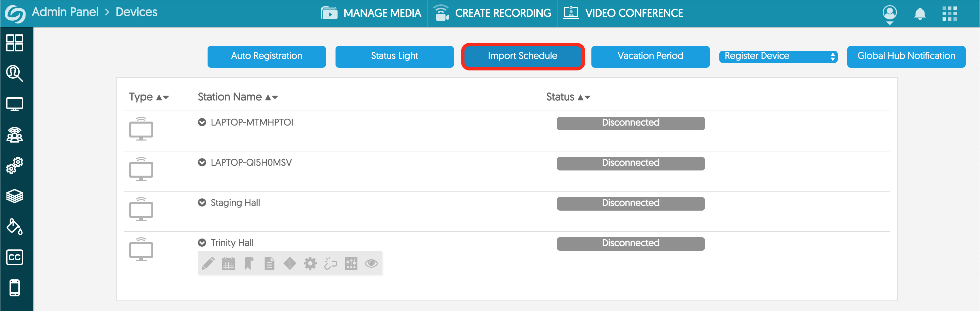
Task: Open Trinity Hall calendar schedule icon
Action: point(229,263)
